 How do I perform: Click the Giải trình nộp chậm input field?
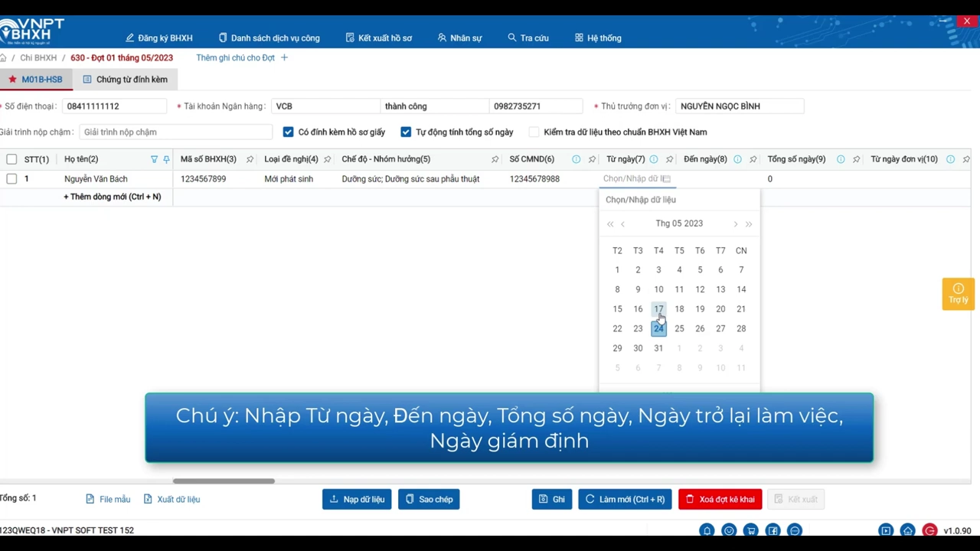175,132
